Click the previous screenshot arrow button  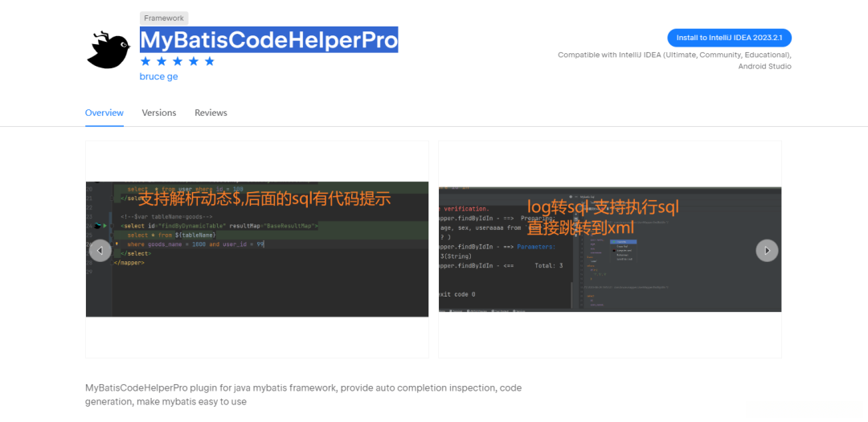[100, 251]
